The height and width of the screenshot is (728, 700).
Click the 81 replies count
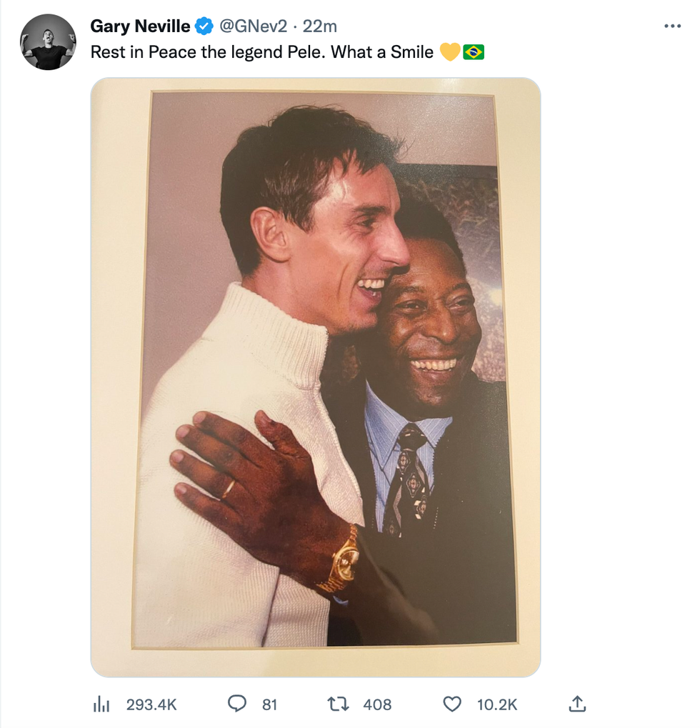pyautogui.click(x=269, y=704)
